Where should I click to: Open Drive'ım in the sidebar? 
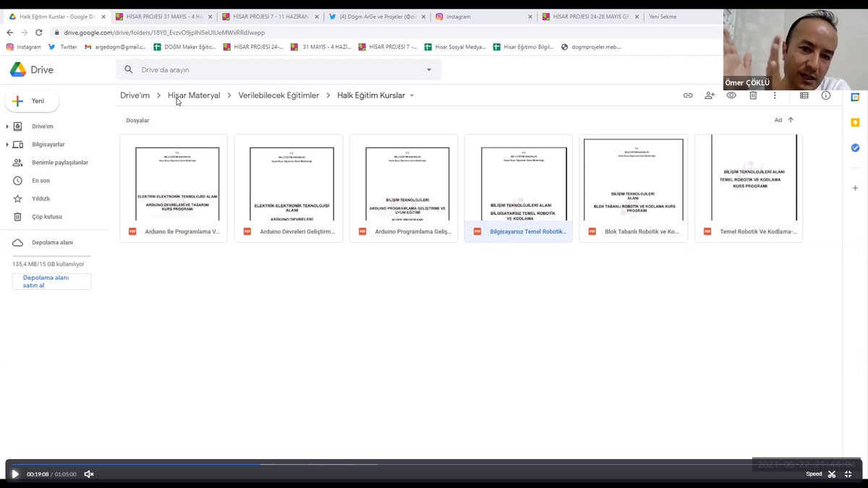(43, 127)
